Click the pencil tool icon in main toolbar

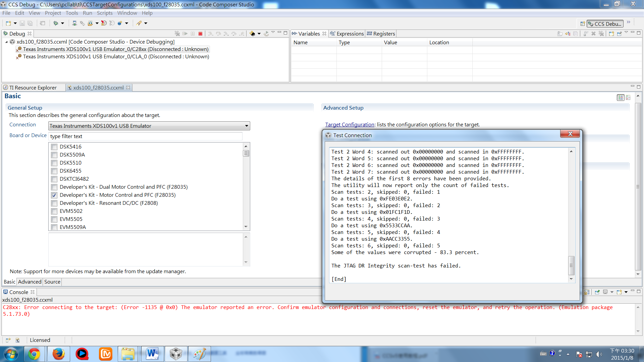click(139, 23)
